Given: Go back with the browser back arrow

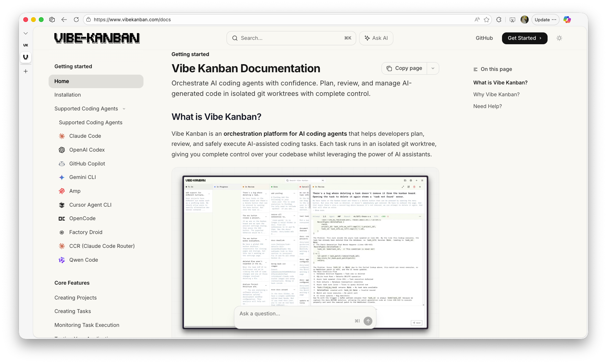Looking at the screenshot, I should point(64,20).
